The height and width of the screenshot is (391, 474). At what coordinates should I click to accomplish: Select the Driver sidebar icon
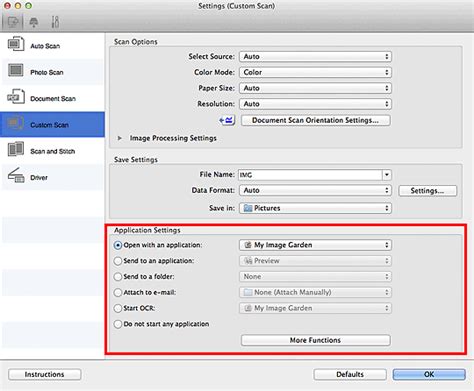pos(16,176)
